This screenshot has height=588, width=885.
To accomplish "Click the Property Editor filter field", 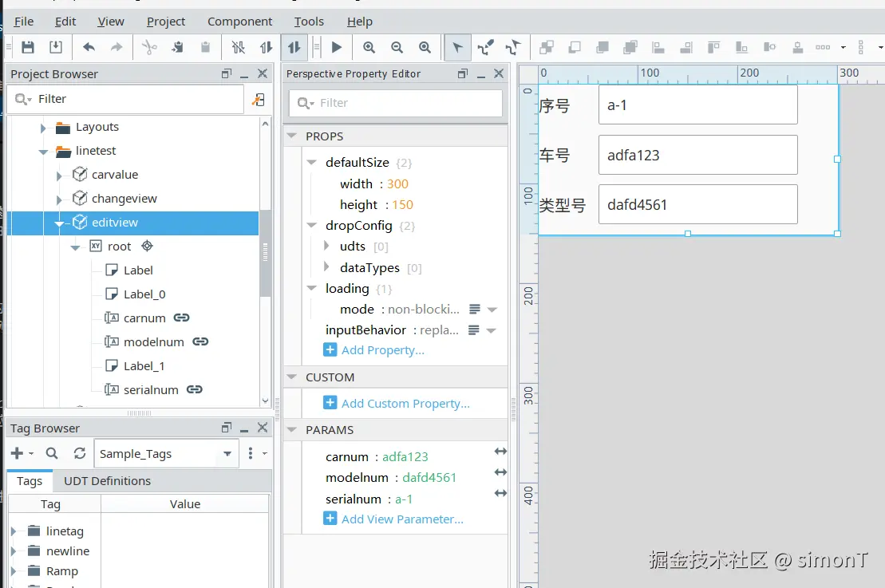I will coord(395,103).
